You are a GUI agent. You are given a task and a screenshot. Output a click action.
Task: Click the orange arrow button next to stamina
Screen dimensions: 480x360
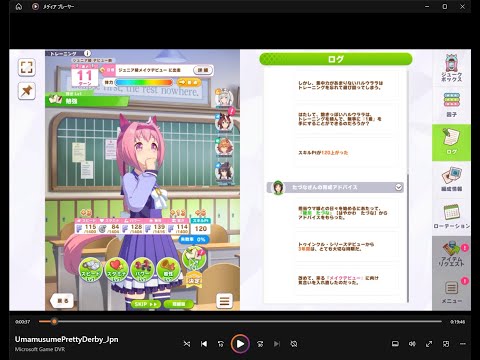[x=189, y=82]
